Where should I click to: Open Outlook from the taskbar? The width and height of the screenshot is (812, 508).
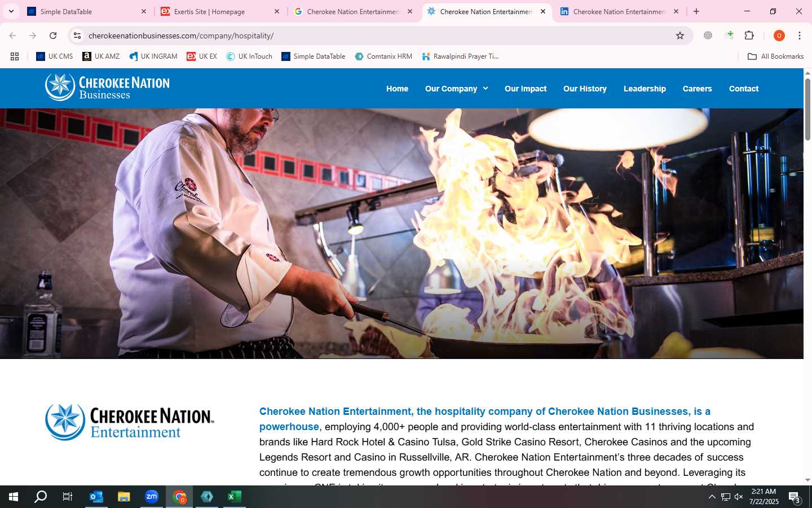coord(96,497)
